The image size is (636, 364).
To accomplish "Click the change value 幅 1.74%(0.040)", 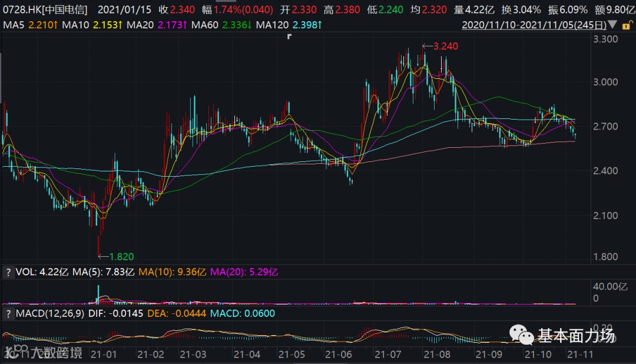I will (238, 9).
